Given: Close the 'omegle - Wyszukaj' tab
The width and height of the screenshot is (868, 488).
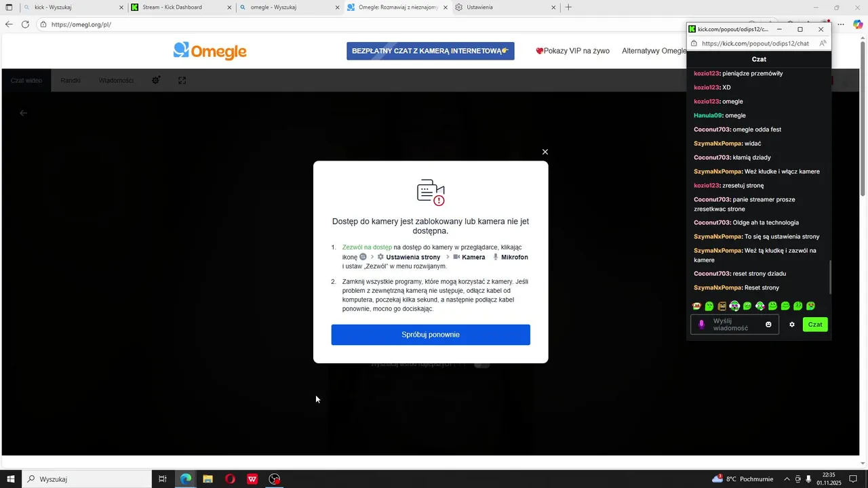Looking at the screenshot, I should pyautogui.click(x=338, y=7).
